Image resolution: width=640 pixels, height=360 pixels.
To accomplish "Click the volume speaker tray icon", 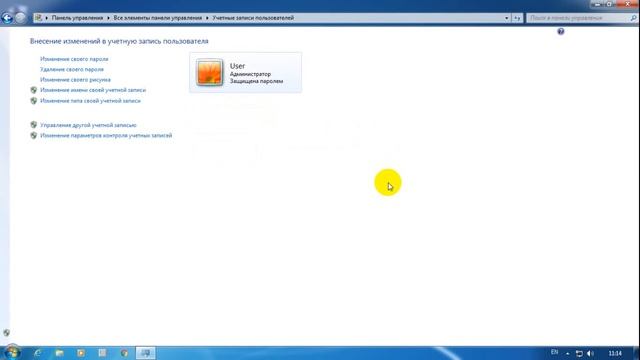I will tap(590, 353).
